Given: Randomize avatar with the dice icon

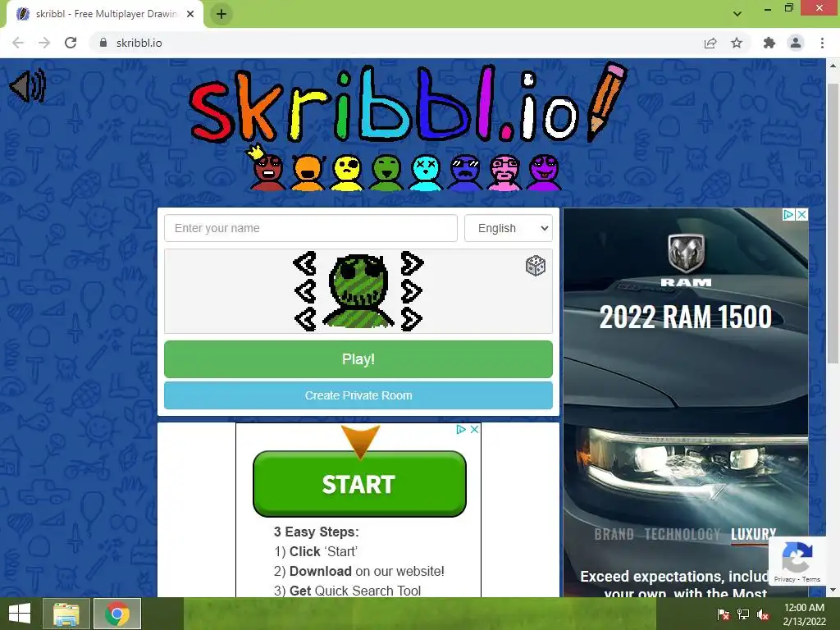Looking at the screenshot, I should pyautogui.click(x=535, y=266).
